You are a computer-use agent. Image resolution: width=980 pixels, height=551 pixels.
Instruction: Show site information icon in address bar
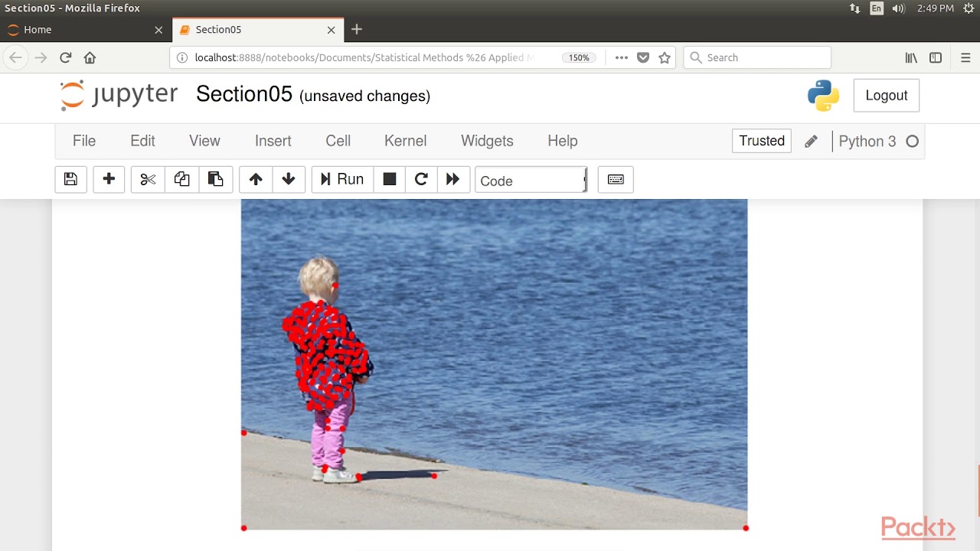(181, 57)
